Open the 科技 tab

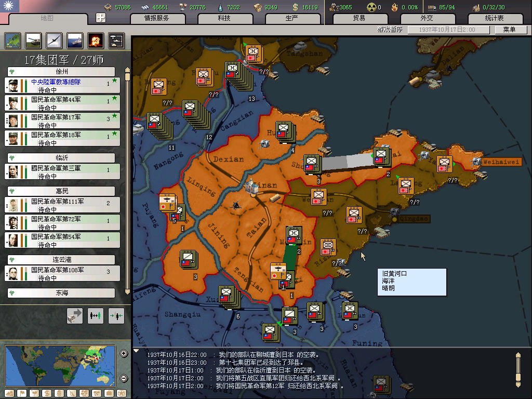tap(224, 18)
